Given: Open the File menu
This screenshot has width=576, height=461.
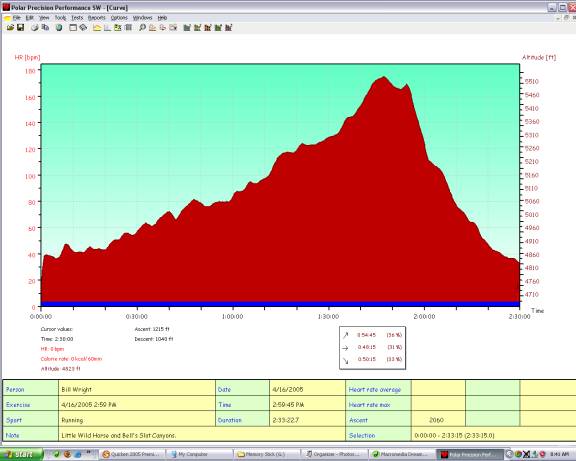Looking at the screenshot, I should (x=17, y=18).
